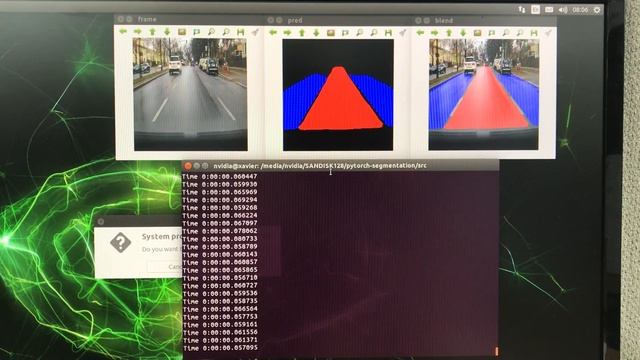Click the terminal scrollbar handle
Image resolution: width=640 pixels, height=360 pixels.
[496, 351]
